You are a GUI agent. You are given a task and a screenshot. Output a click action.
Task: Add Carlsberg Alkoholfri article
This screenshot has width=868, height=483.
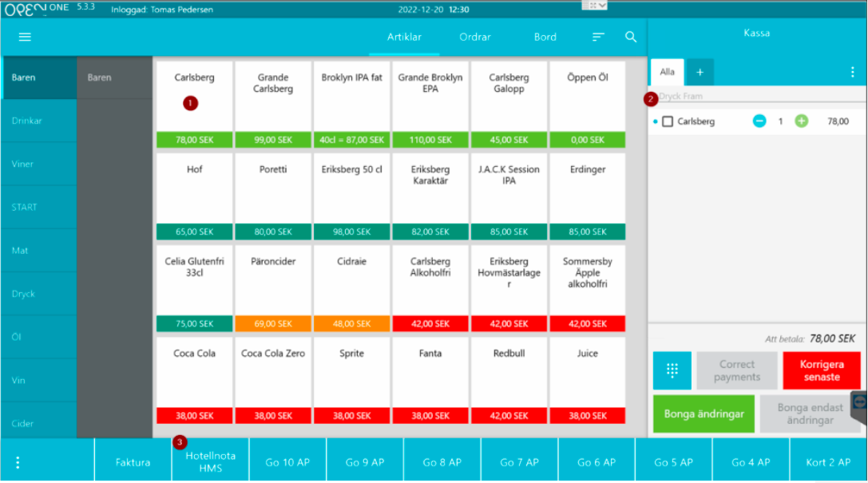[x=430, y=288]
